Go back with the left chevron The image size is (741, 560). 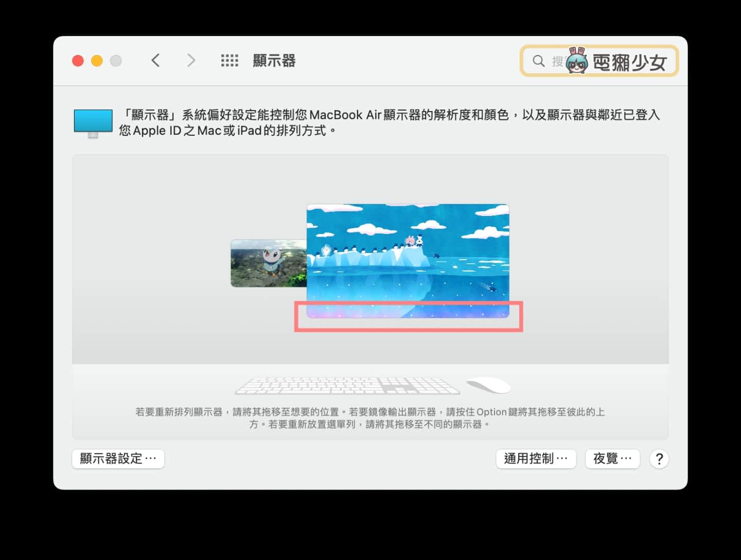(155, 61)
